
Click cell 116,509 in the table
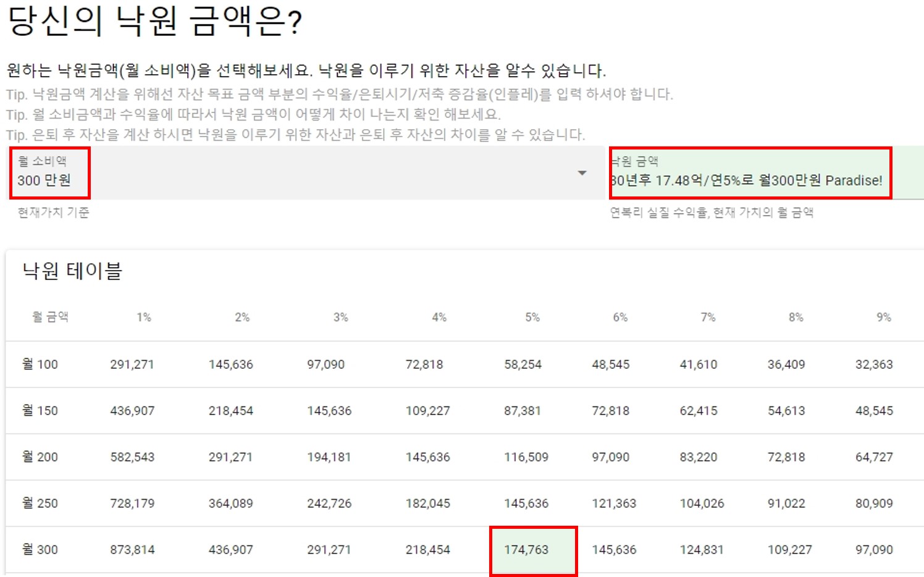(x=526, y=457)
